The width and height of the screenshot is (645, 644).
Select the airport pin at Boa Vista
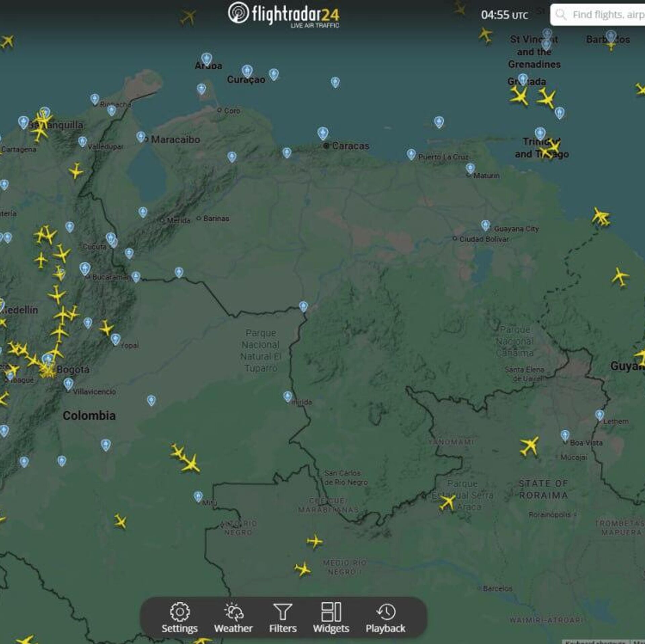(x=565, y=435)
